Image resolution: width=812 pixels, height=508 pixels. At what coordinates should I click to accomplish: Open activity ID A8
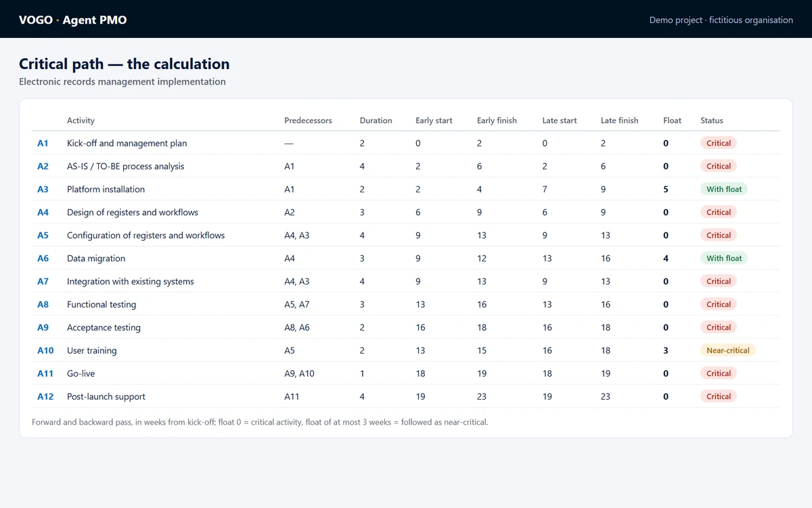point(43,304)
